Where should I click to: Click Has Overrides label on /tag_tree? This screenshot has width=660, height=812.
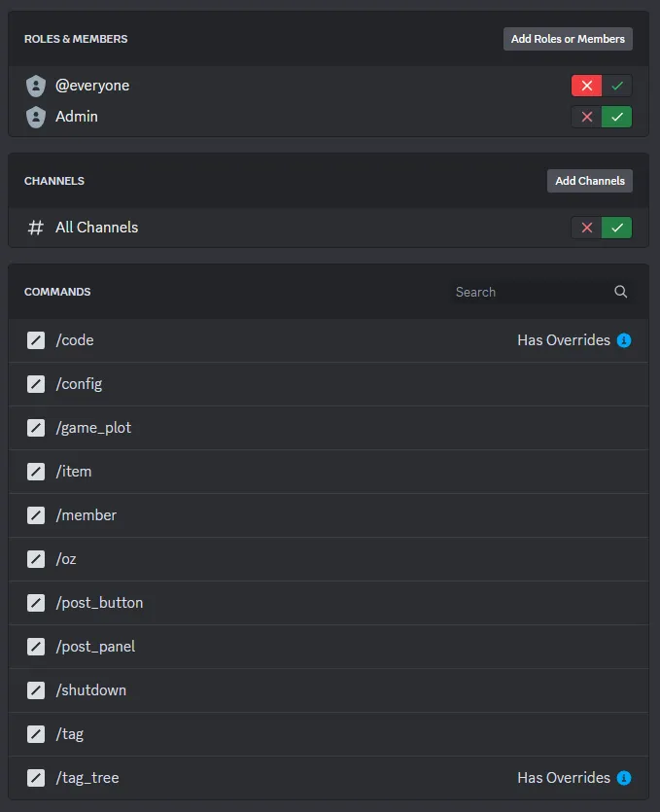pos(564,778)
